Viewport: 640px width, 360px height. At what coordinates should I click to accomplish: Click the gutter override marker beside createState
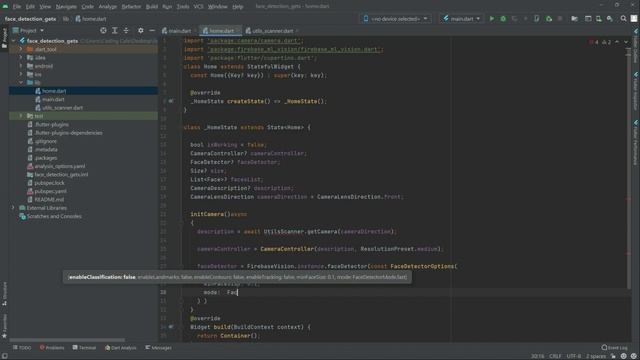[171, 101]
